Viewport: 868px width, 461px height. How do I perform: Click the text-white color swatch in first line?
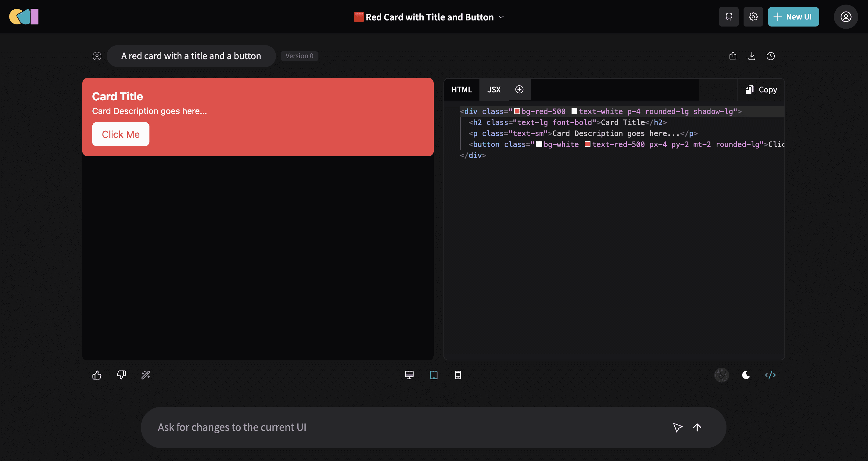(574, 112)
